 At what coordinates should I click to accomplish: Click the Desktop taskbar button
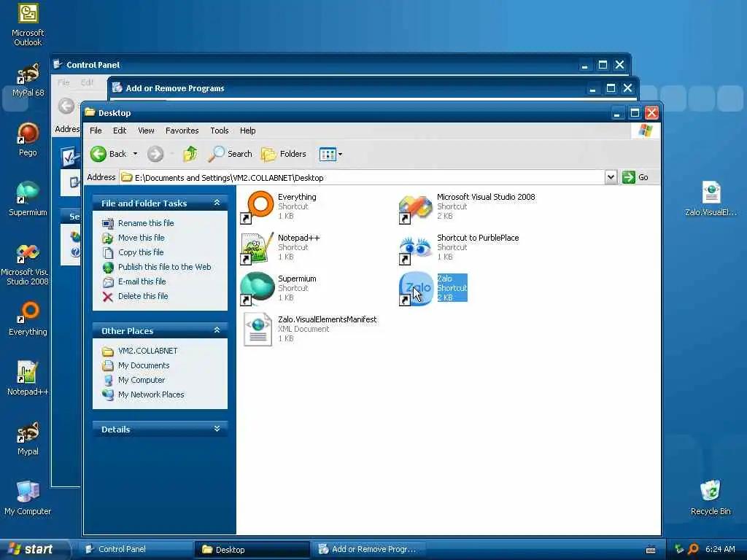(252, 549)
